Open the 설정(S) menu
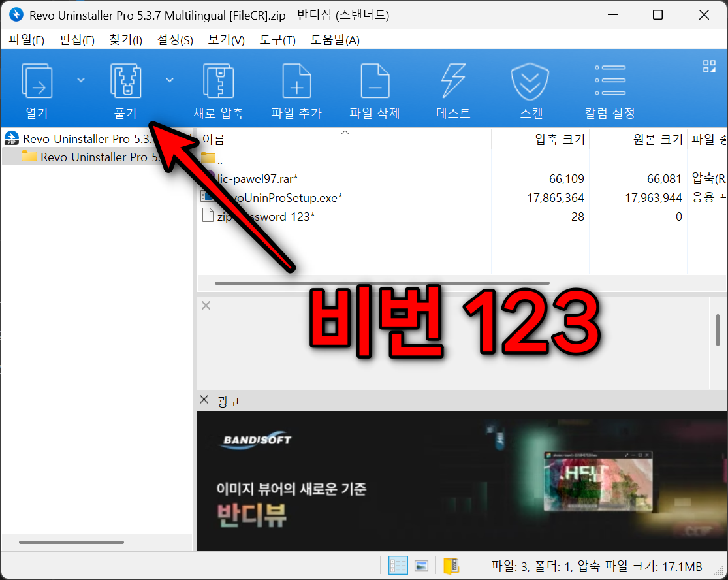 (175, 40)
